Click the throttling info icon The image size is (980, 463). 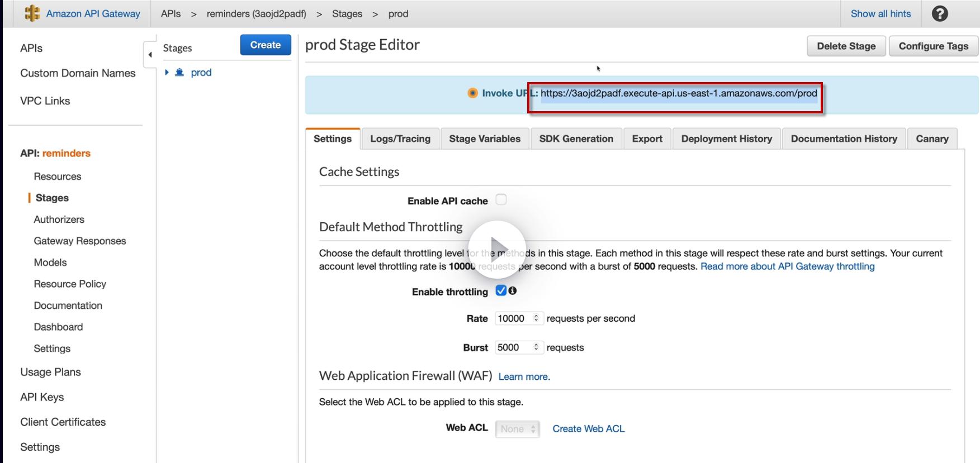(x=513, y=290)
